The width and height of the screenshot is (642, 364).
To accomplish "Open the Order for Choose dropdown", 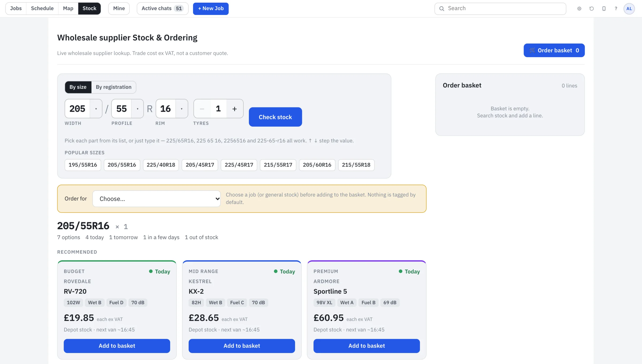I will pyautogui.click(x=156, y=199).
